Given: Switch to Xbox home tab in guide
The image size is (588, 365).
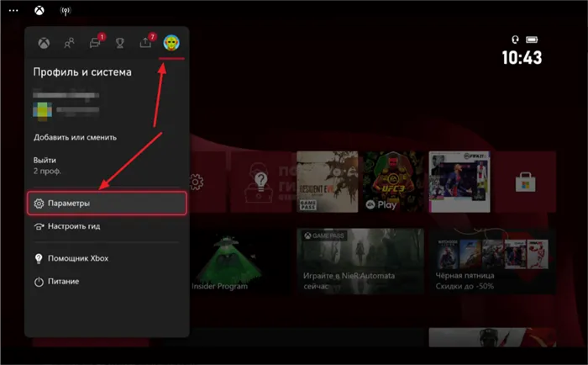Looking at the screenshot, I should pos(44,43).
